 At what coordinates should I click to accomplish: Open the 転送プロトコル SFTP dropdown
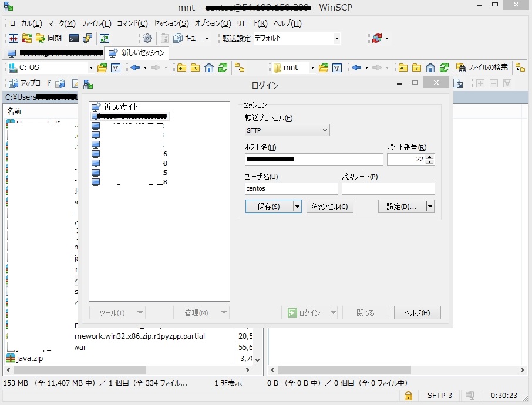point(287,130)
